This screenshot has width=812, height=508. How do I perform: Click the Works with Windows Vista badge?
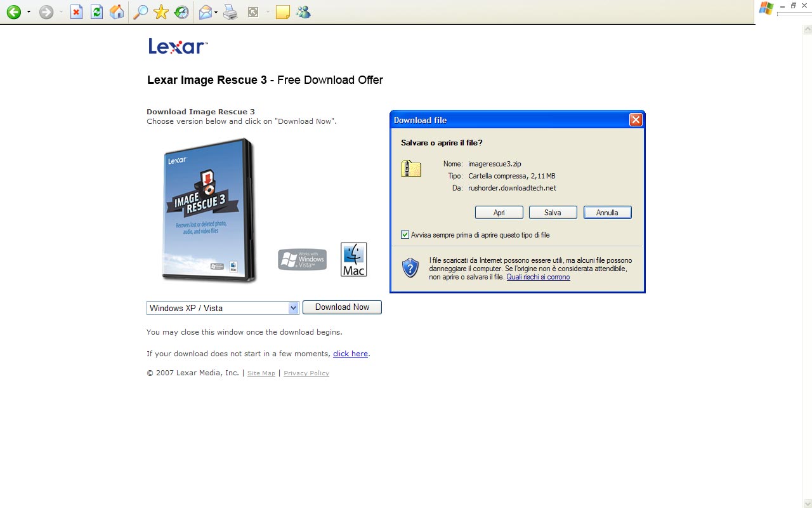point(303,259)
